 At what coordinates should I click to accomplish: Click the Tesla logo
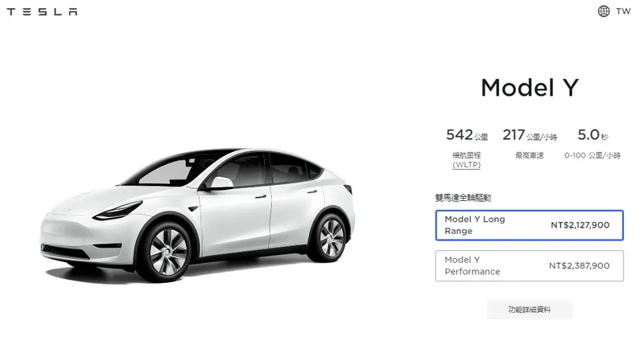42,11
